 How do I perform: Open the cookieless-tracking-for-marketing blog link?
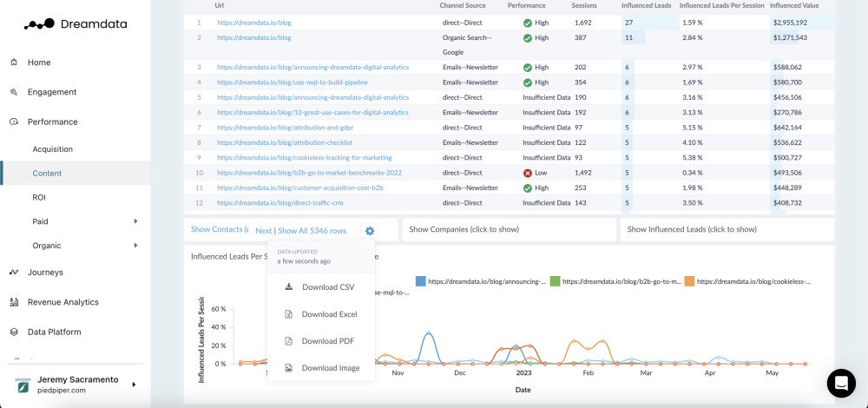305,158
